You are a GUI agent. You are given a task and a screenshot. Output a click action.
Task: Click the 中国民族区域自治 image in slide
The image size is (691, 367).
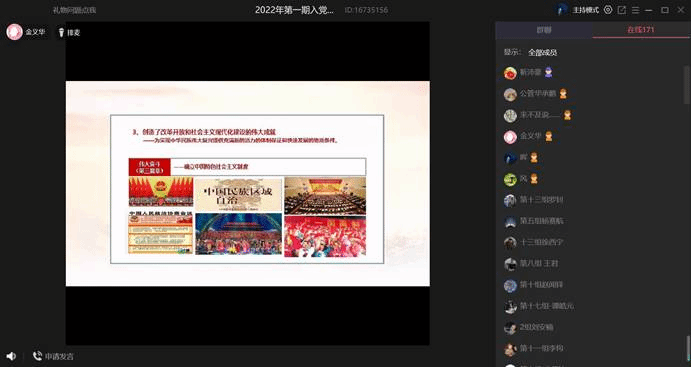tap(238, 195)
